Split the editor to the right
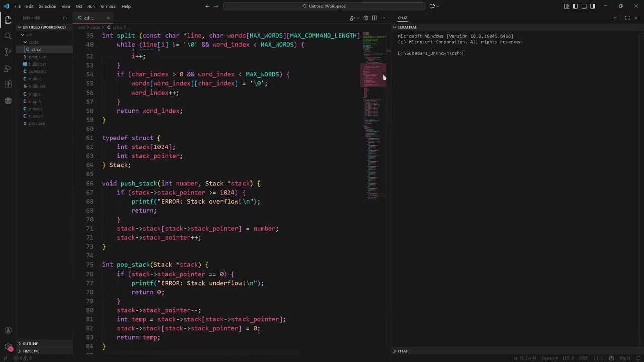Image resolution: width=644 pixels, height=362 pixels. (x=374, y=18)
